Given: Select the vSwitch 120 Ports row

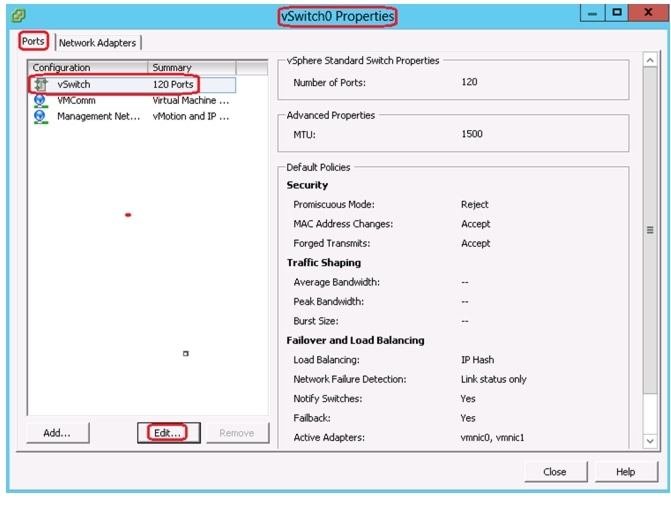Looking at the screenshot, I should coord(132,84).
